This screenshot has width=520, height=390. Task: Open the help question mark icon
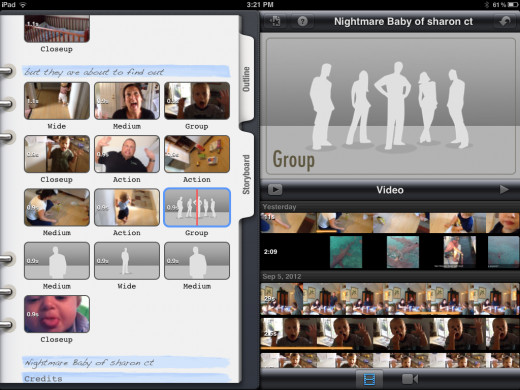pyautogui.click(x=302, y=22)
